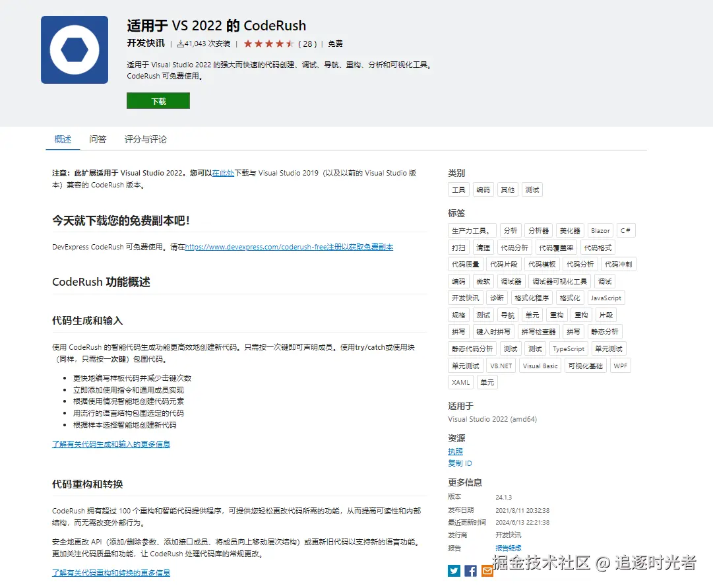Viewport: 713px width, 588px height.
Task: Share the extension on Twitter
Action: tap(454, 571)
